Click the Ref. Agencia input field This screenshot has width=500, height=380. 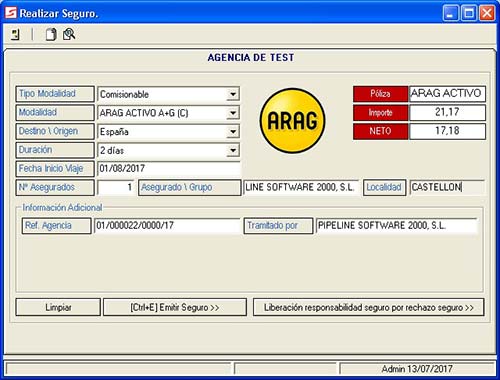[x=167, y=226]
